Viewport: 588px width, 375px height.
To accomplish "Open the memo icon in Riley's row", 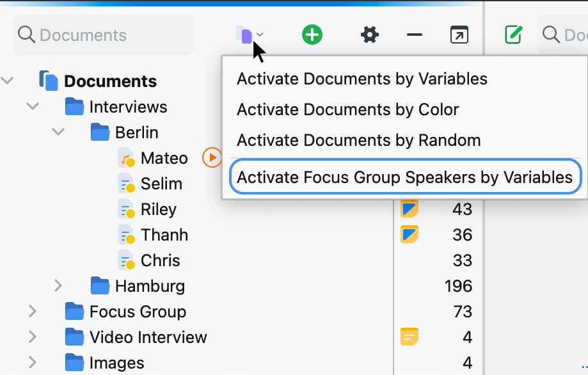I will [x=409, y=209].
